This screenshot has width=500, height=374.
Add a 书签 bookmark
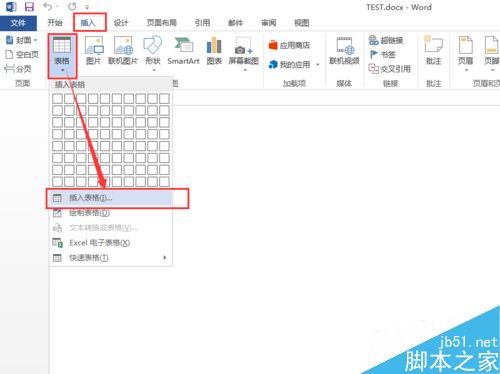[383, 54]
